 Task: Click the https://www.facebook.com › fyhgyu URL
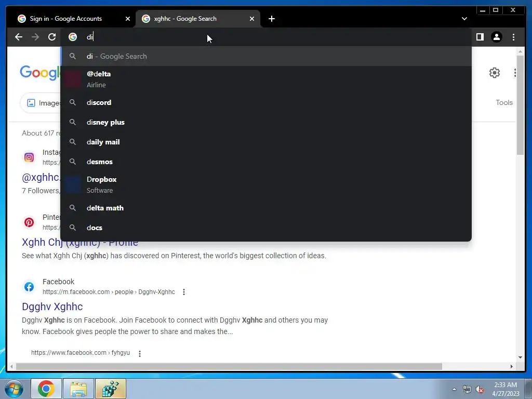pyautogui.click(x=81, y=353)
